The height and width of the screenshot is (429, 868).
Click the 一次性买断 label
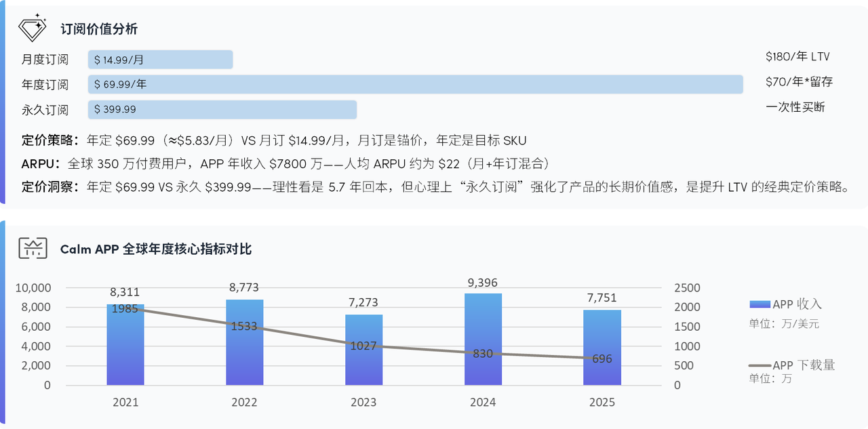click(x=795, y=107)
